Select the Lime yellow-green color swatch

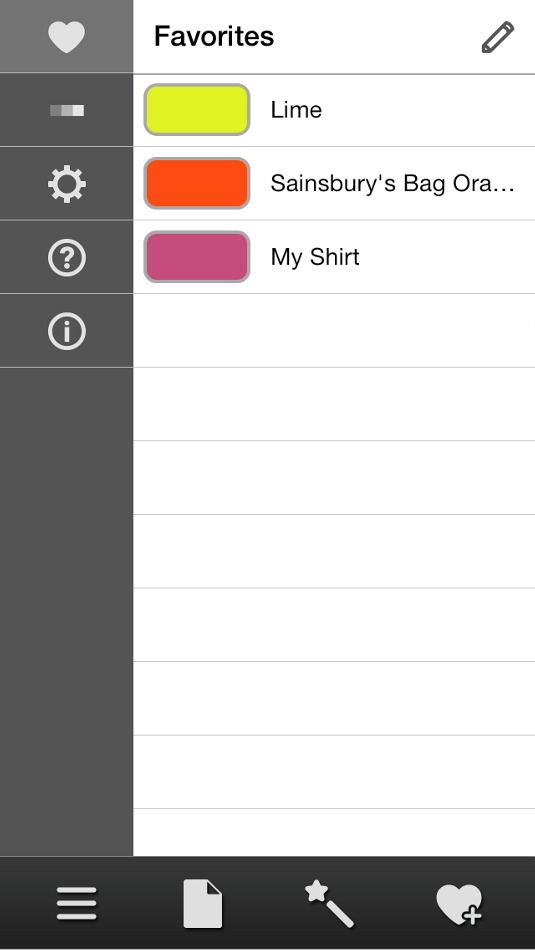(x=197, y=110)
